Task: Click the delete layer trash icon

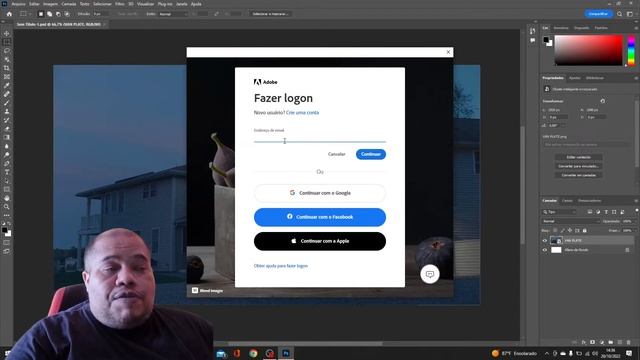Action: click(x=629, y=342)
